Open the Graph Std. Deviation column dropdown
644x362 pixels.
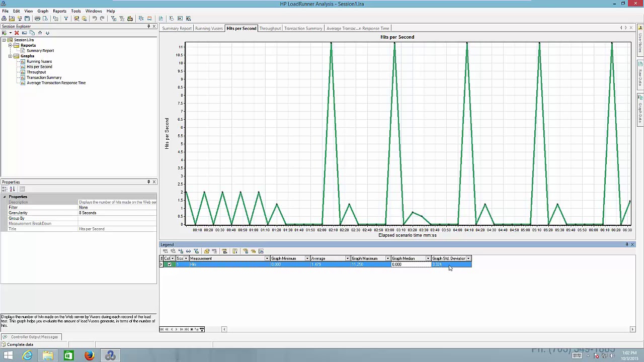(468, 258)
